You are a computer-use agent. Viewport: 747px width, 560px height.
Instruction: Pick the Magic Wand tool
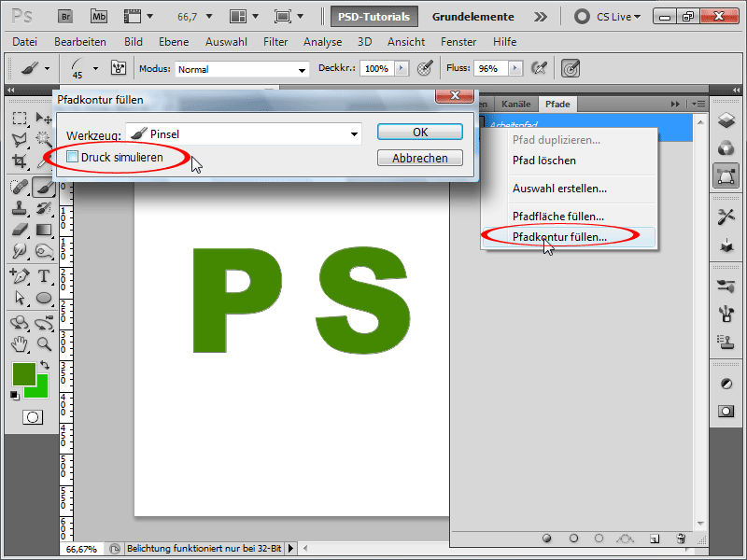click(x=44, y=139)
